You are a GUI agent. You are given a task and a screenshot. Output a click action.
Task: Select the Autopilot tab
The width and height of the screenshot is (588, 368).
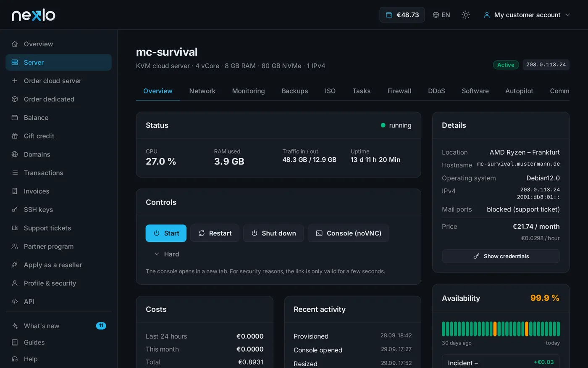pos(519,91)
